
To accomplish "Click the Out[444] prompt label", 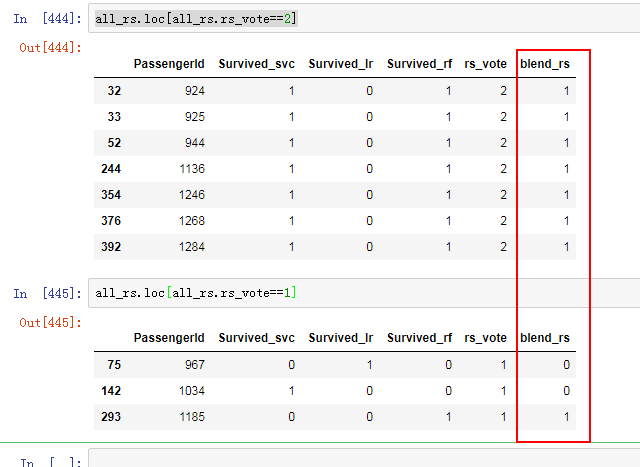I will 50,48.
